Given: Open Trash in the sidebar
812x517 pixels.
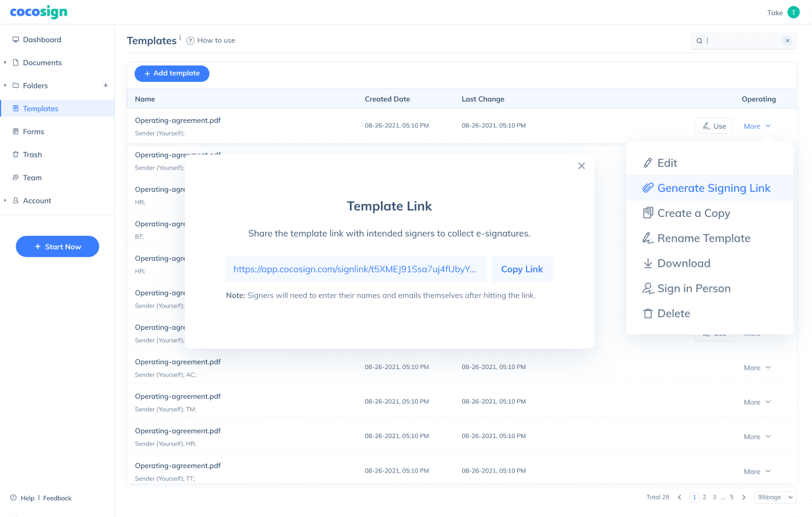Looking at the screenshot, I should click(x=32, y=154).
